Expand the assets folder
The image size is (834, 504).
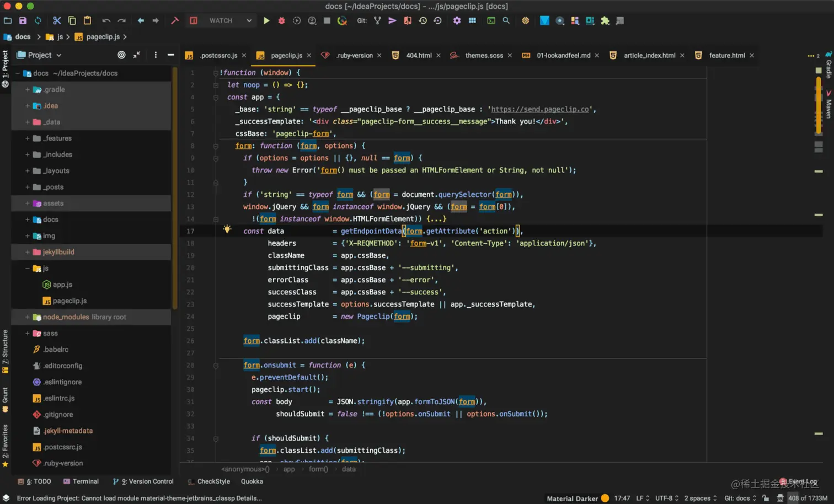(27, 203)
